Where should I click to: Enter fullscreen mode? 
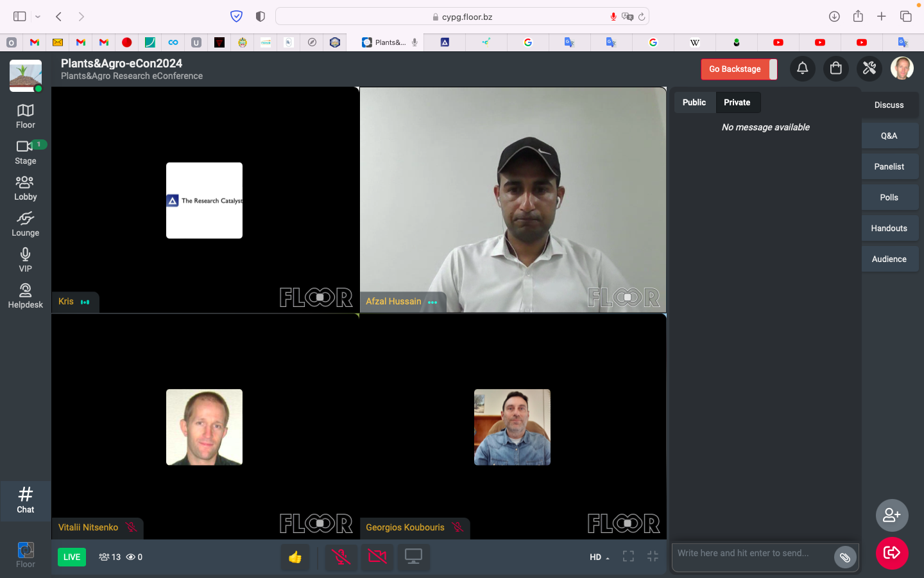click(628, 557)
